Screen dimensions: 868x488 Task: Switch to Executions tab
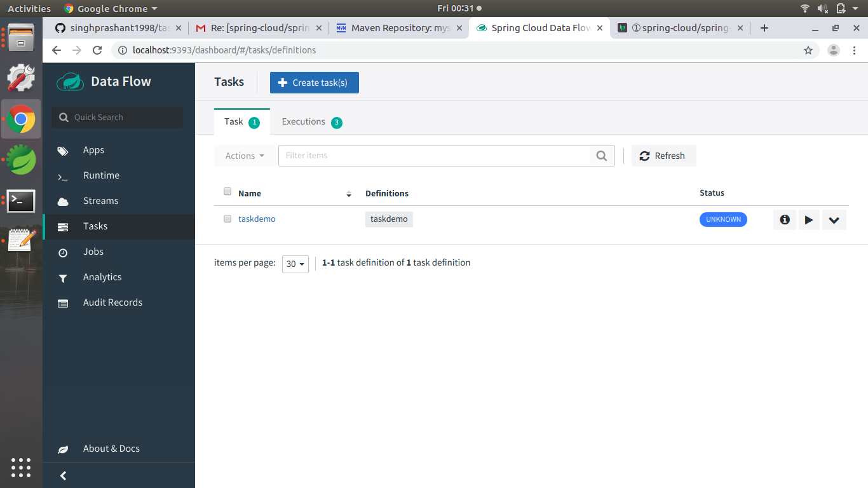(312, 122)
